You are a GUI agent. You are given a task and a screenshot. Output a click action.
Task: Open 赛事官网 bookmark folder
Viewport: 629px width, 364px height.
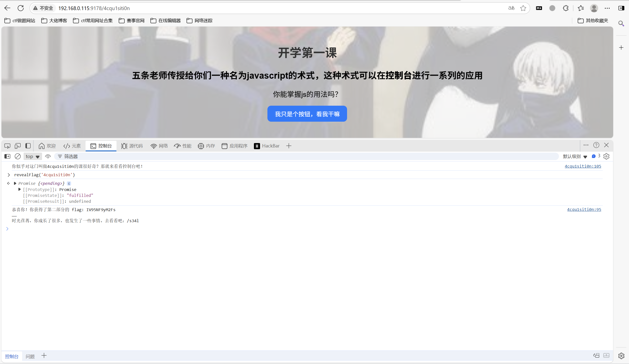tap(132, 21)
